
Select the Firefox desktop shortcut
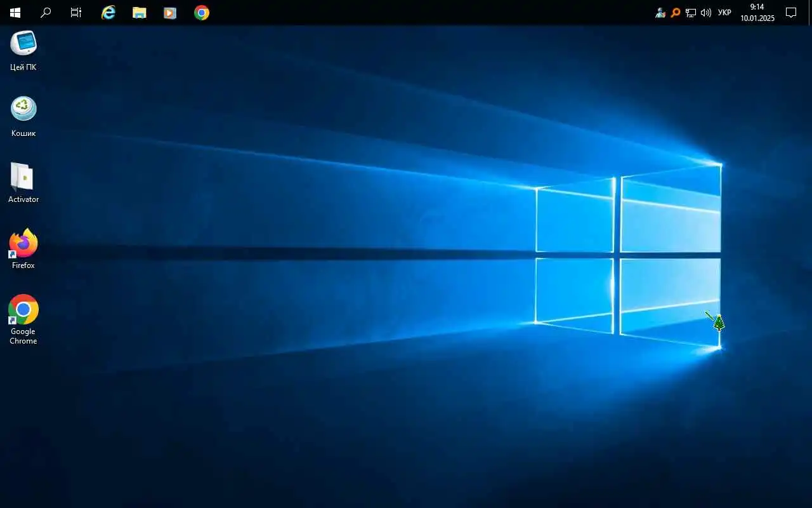pyautogui.click(x=23, y=249)
